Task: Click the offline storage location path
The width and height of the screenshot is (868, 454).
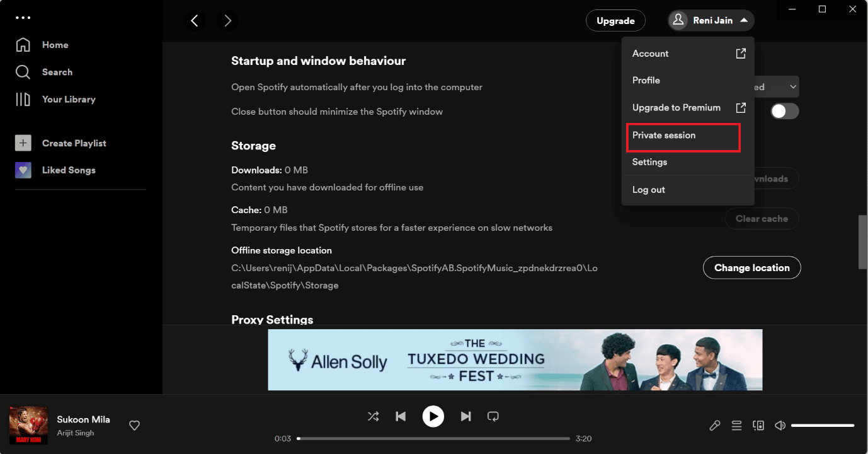Action: [414, 277]
